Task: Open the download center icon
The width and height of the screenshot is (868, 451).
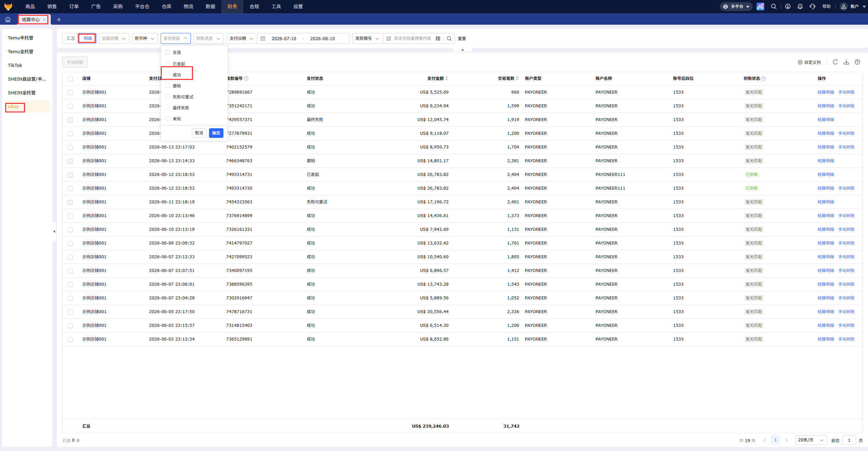Action: (788, 7)
